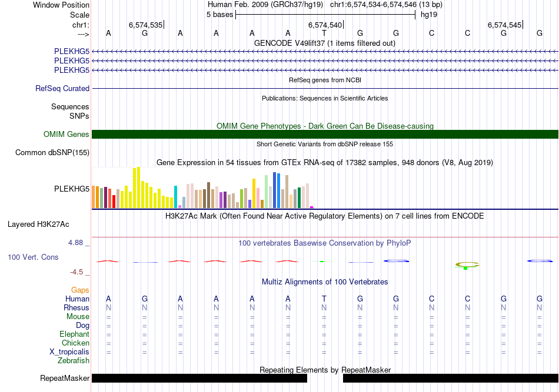Open Multiz Alignments of 100 Vertebrates title
The height and width of the screenshot is (392, 559).
click(325, 282)
